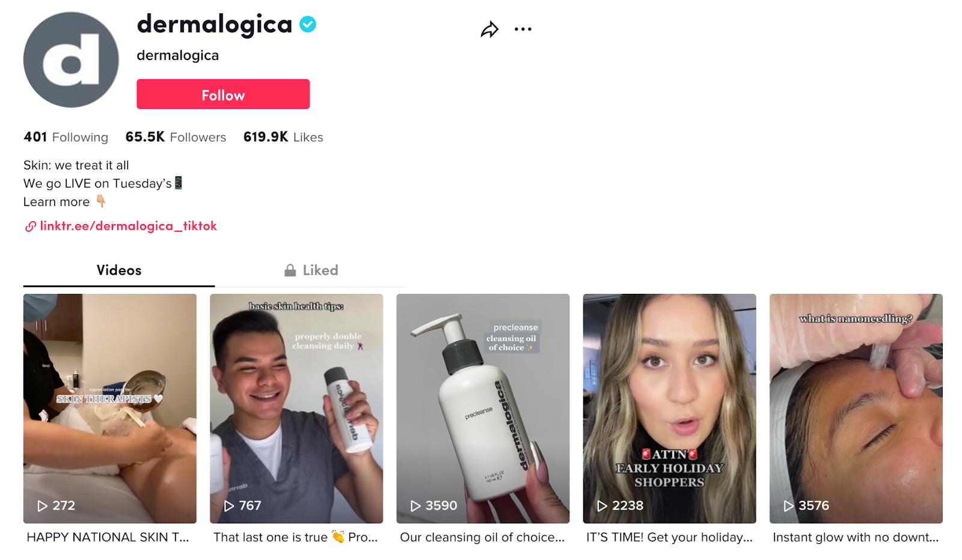Click the dermalogica profile avatar
Image resolution: width=962 pixels, height=560 pixels.
[x=71, y=60]
